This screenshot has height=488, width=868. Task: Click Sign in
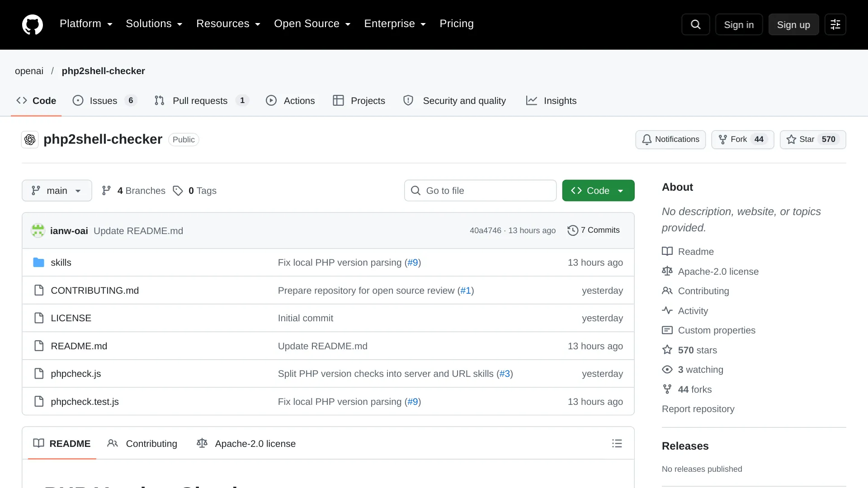coord(739,24)
